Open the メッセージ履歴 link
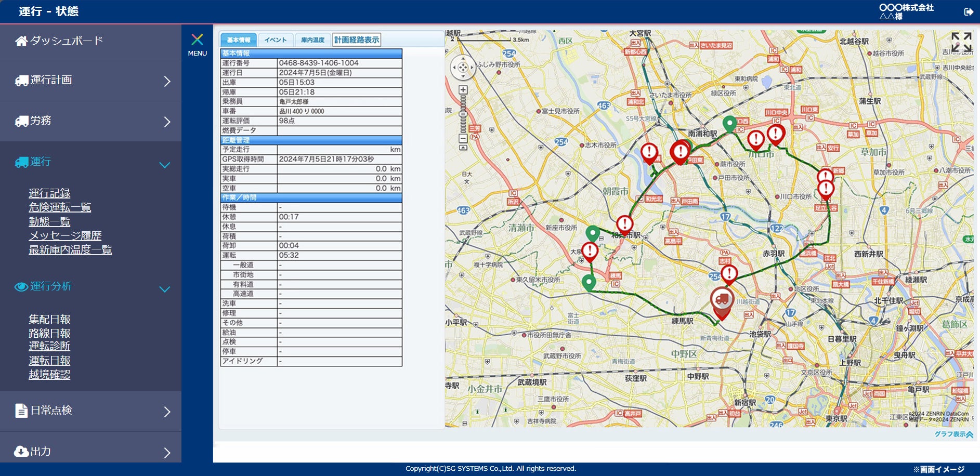 [65, 236]
